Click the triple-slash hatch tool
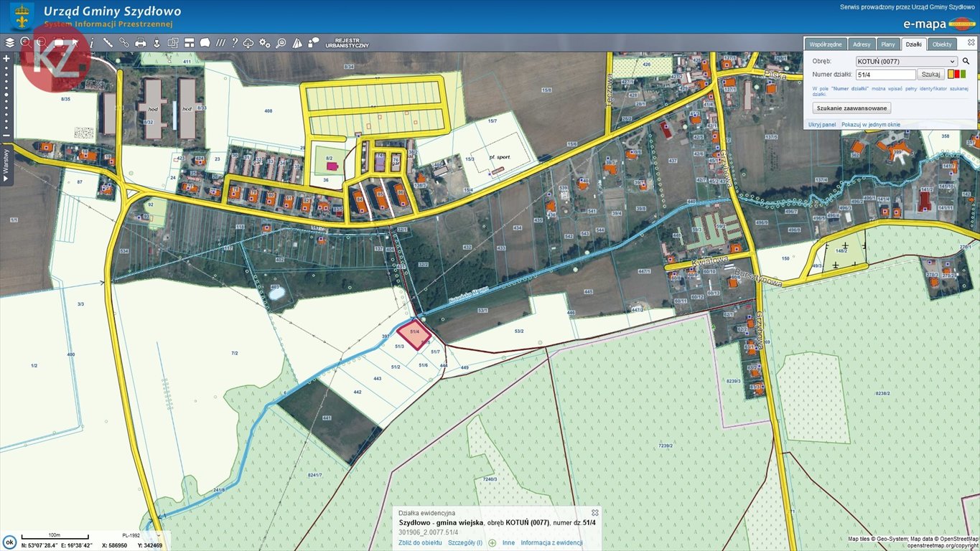Viewport: 980px width, 551px height. (x=220, y=42)
